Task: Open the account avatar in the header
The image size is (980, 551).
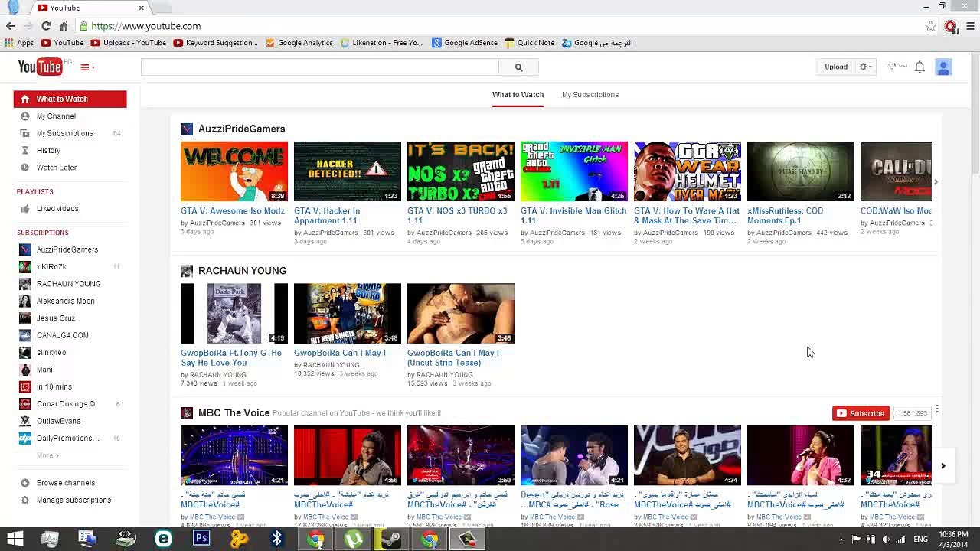Action: click(x=943, y=67)
